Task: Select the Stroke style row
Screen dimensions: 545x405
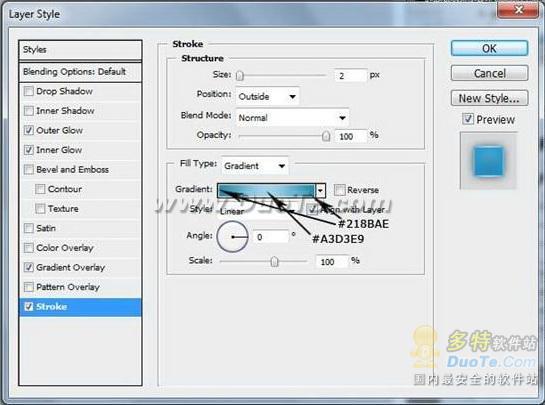Action: 80,307
